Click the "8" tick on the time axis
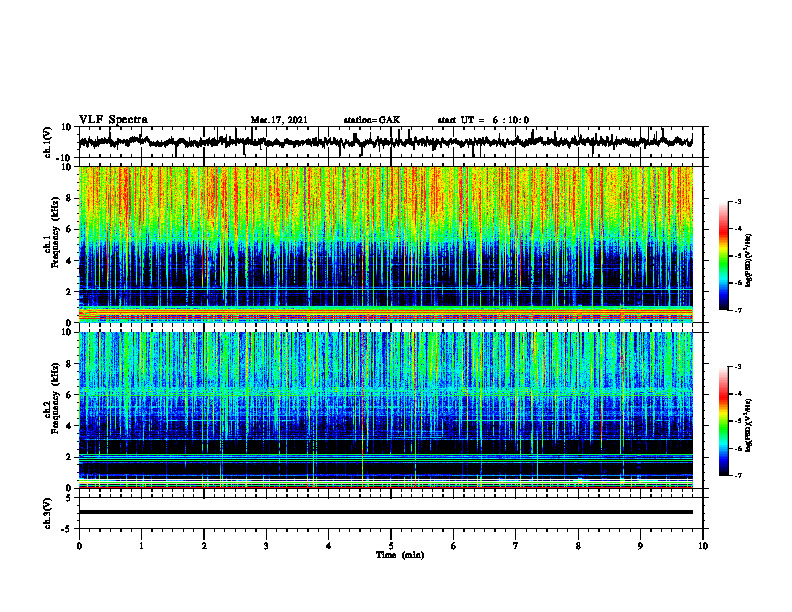The image size is (792, 612). [x=578, y=546]
